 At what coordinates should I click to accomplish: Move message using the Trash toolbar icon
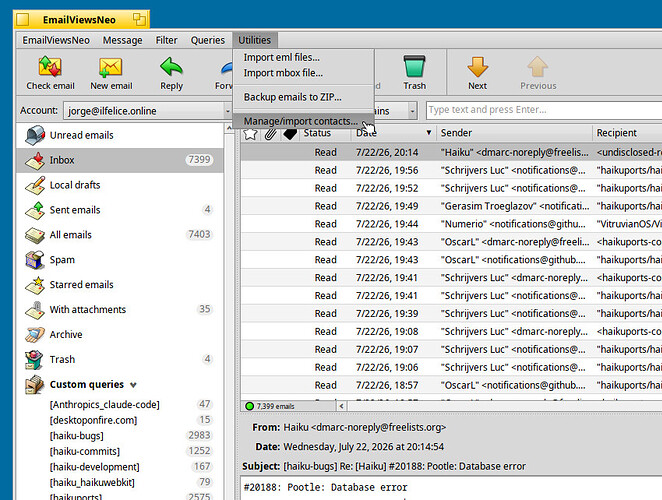[x=414, y=66]
